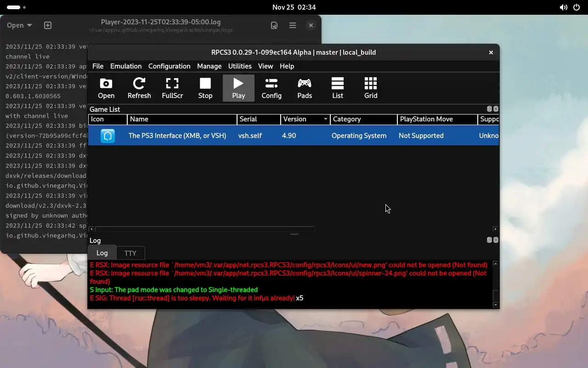Open the hamburger menu in text editor

pos(292,25)
